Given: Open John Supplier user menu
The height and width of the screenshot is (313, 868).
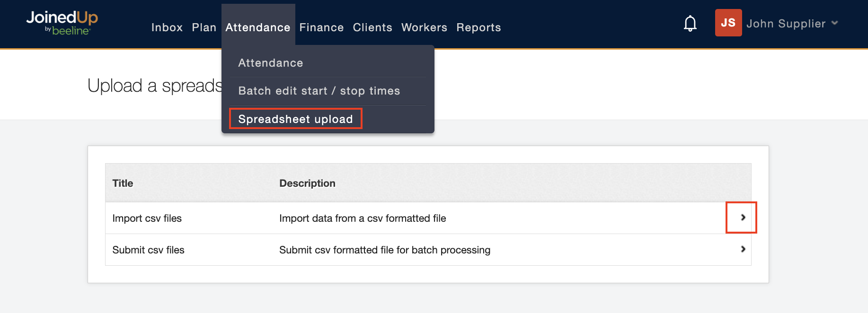Looking at the screenshot, I should [x=786, y=24].
